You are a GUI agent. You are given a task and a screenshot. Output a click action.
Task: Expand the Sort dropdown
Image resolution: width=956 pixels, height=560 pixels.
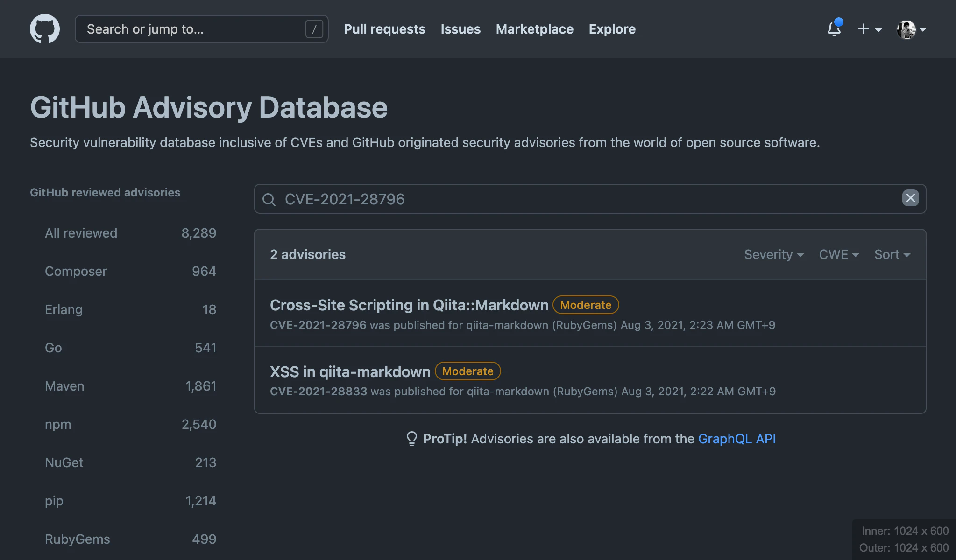tap(892, 254)
